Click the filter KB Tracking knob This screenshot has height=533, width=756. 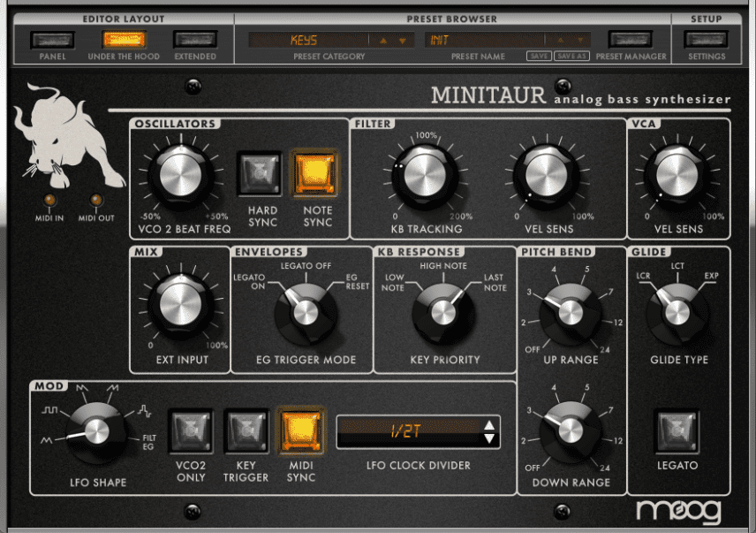[x=425, y=176]
